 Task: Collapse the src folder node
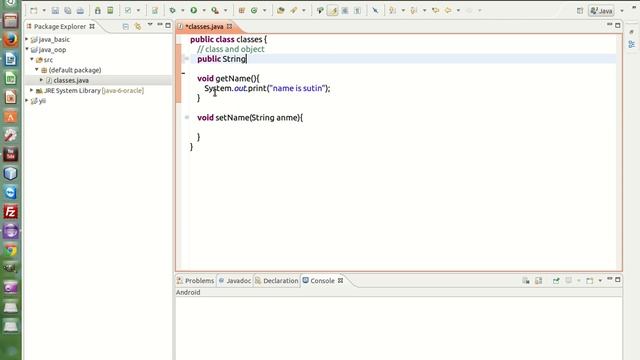32,60
